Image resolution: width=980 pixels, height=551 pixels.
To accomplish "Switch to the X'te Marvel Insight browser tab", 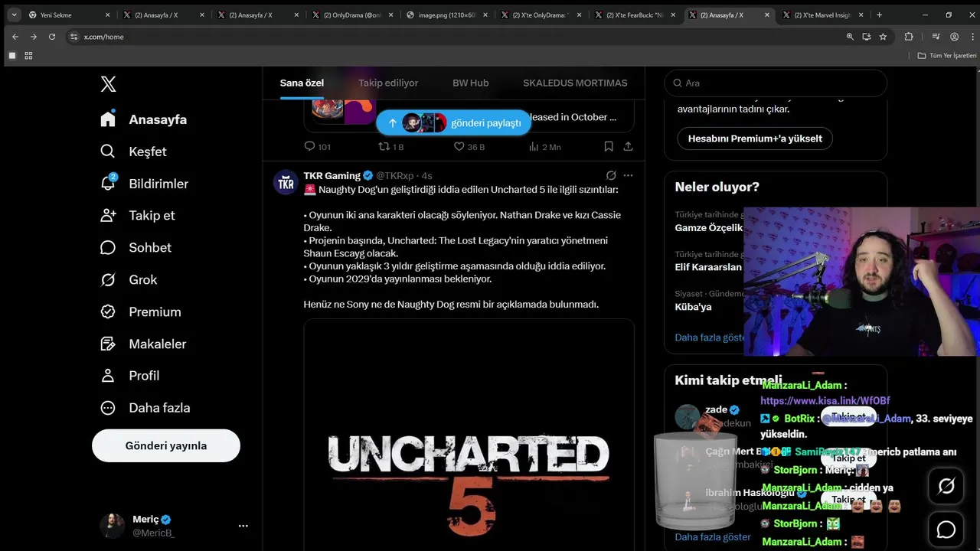I will pos(823,15).
